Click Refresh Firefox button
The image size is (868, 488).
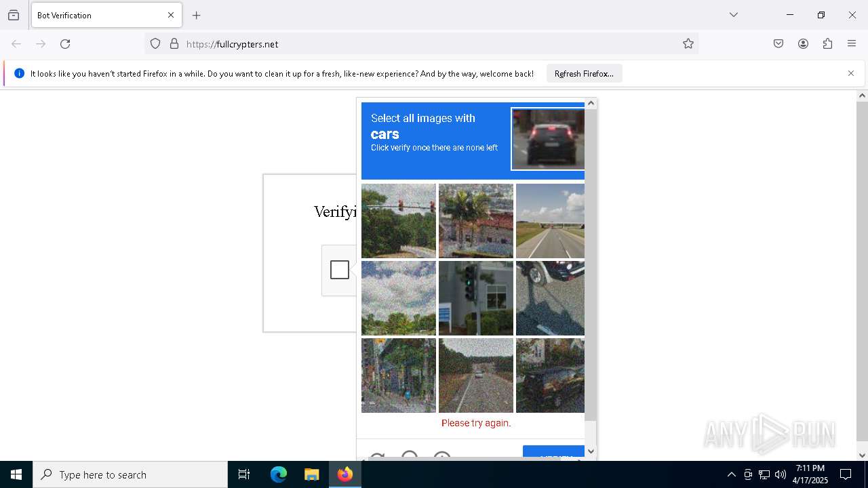[584, 73]
